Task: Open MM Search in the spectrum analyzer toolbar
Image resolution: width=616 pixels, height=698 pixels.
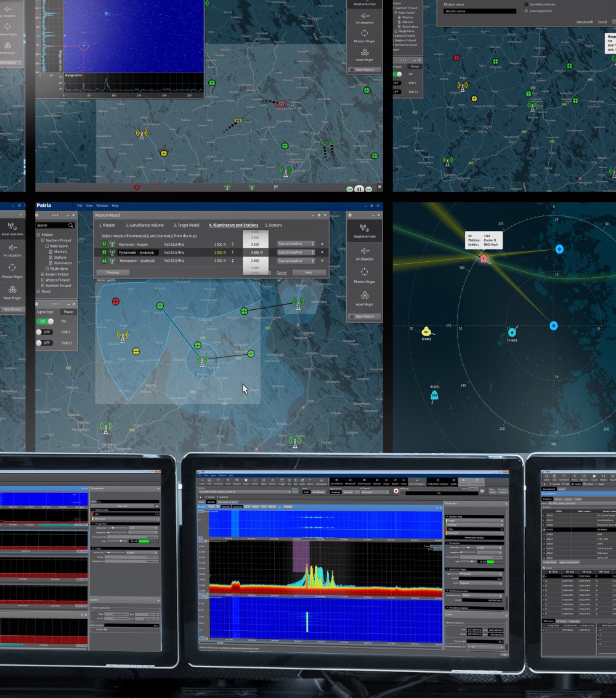Action: tap(350, 482)
